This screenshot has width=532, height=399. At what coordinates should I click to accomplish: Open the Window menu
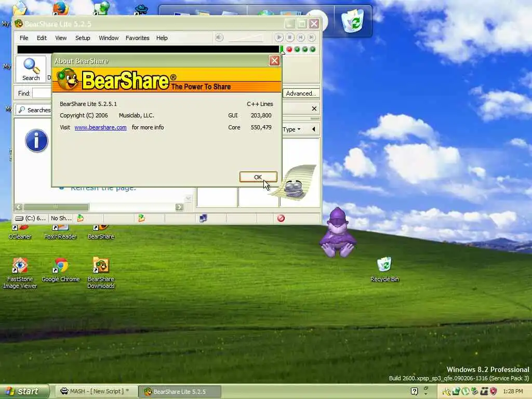click(x=109, y=38)
